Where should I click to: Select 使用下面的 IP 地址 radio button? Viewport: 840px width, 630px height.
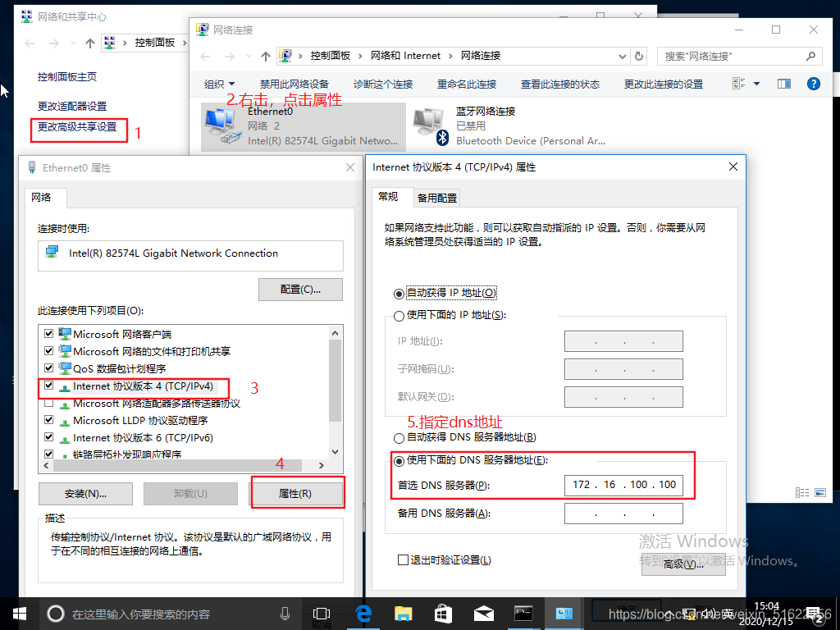tap(399, 316)
